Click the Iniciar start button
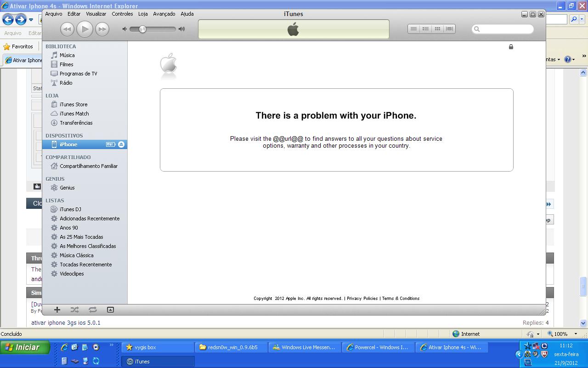588x368 pixels. pyautogui.click(x=25, y=347)
